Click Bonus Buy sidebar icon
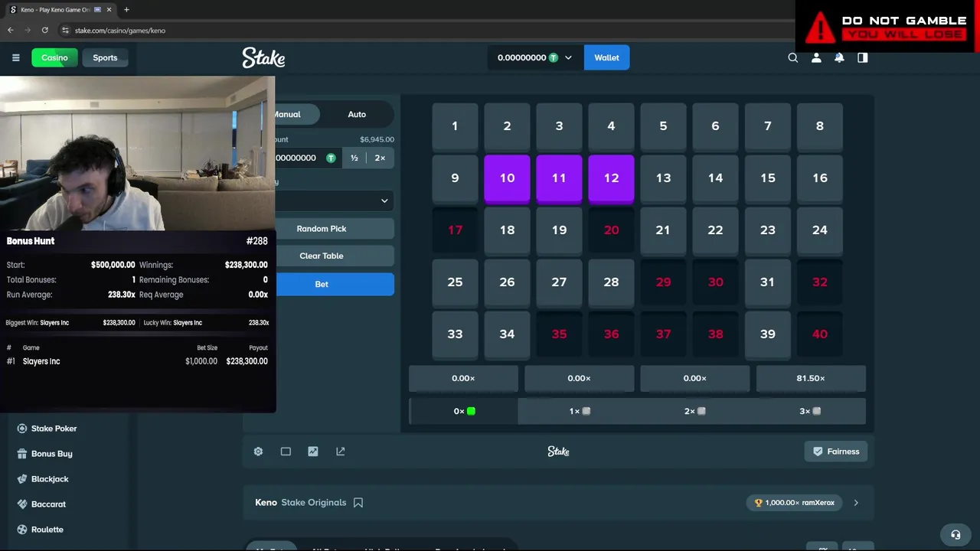980x551 pixels. [22, 454]
